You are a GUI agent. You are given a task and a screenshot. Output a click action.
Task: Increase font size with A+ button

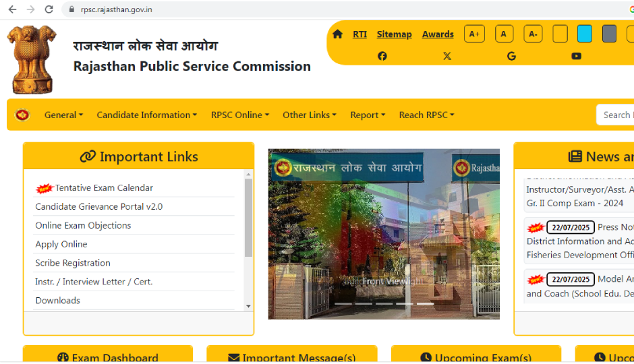pyautogui.click(x=474, y=34)
